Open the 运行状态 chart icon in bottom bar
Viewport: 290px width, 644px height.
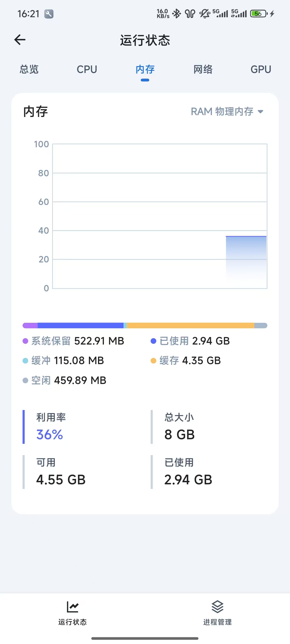[x=73, y=607]
